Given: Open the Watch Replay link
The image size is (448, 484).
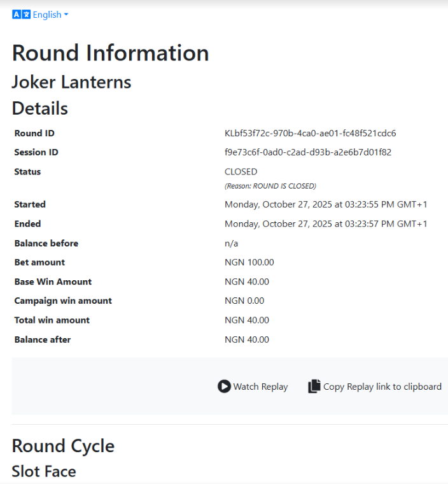Looking at the screenshot, I should pyautogui.click(x=260, y=387).
